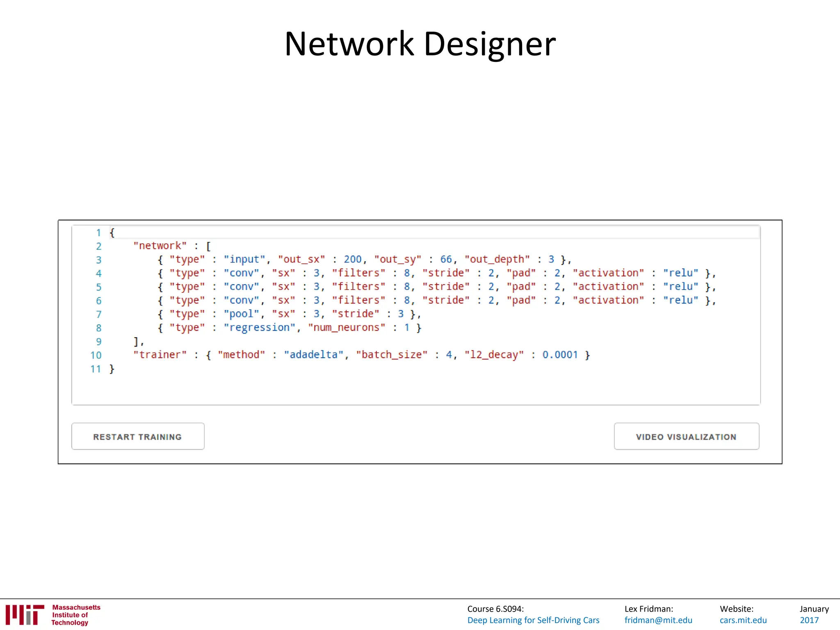Click the l2_decay value 0.0001
This screenshot has width=840, height=630.
[x=560, y=354]
